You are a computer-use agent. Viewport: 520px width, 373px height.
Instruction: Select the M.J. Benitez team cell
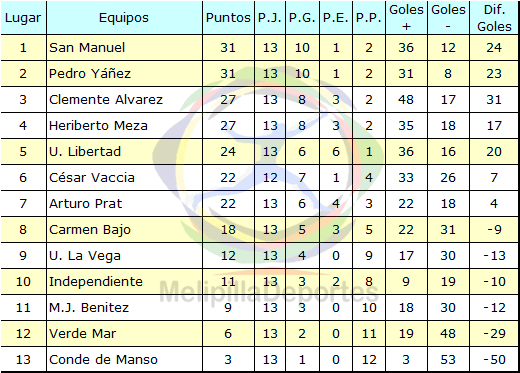point(124,307)
